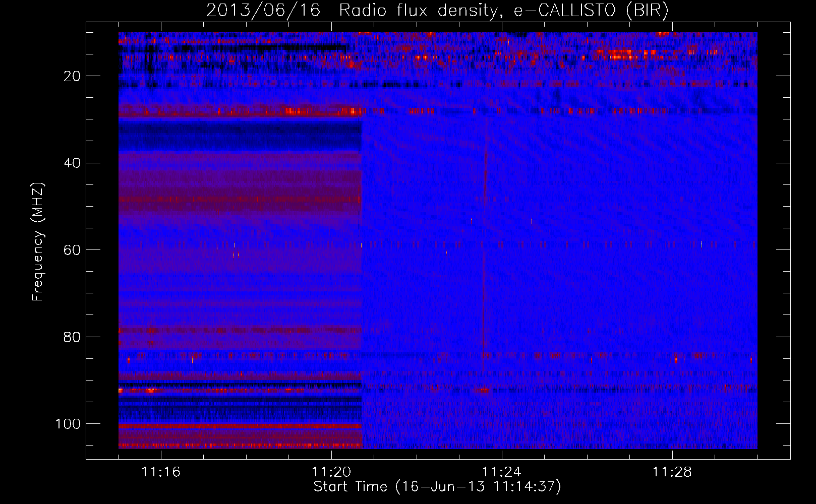The image size is (816, 504).
Task: Click the "60" frequency tick label
Action: pyautogui.click(x=72, y=250)
